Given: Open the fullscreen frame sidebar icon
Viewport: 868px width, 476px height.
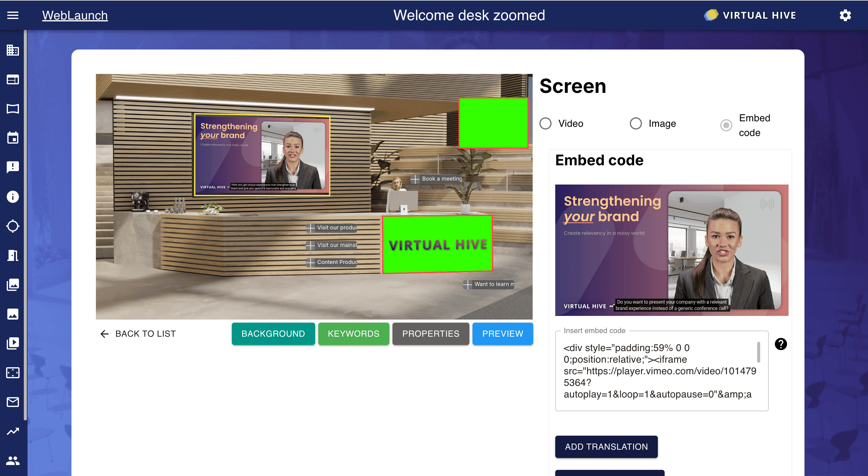Looking at the screenshot, I should 13,372.
